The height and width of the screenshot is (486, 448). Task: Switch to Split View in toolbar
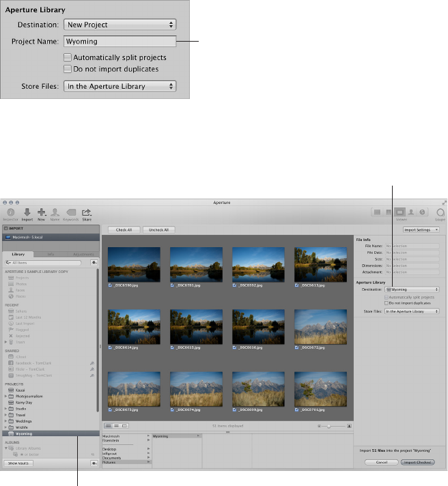[x=388, y=212]
